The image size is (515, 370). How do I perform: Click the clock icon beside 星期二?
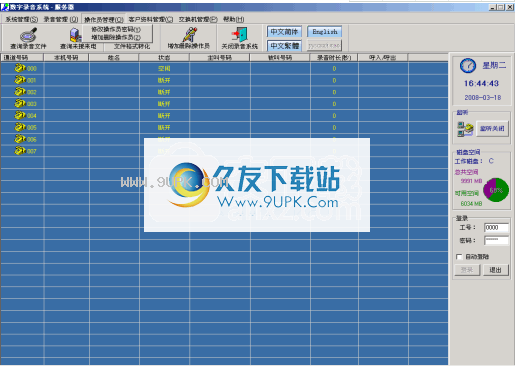468,65
